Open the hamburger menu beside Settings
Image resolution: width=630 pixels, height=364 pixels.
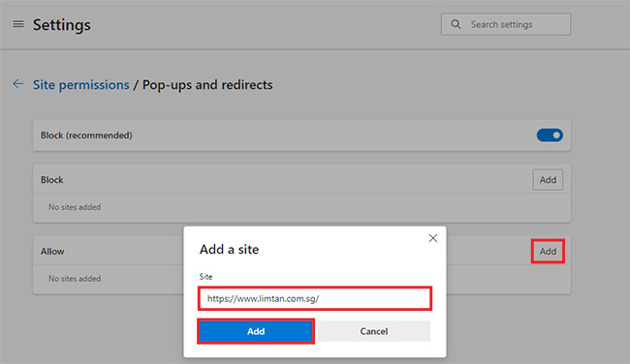(x=18, y=24)
